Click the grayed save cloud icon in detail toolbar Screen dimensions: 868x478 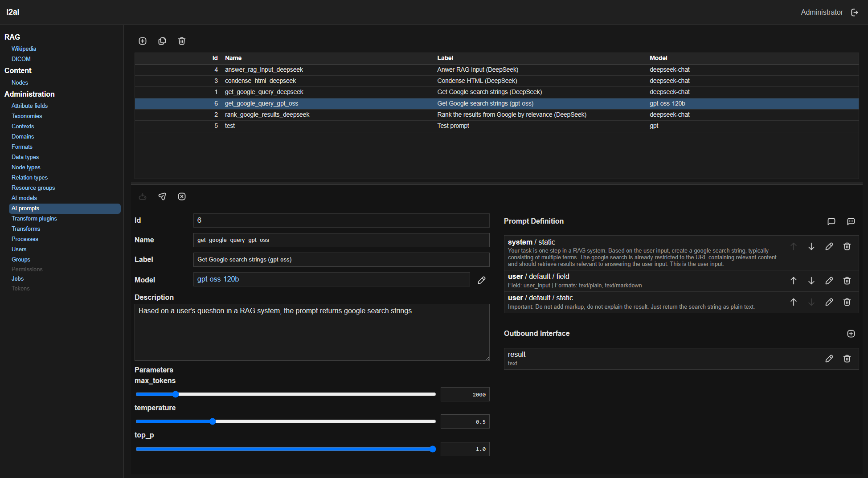pyautogui.click(x=143, y=196)
